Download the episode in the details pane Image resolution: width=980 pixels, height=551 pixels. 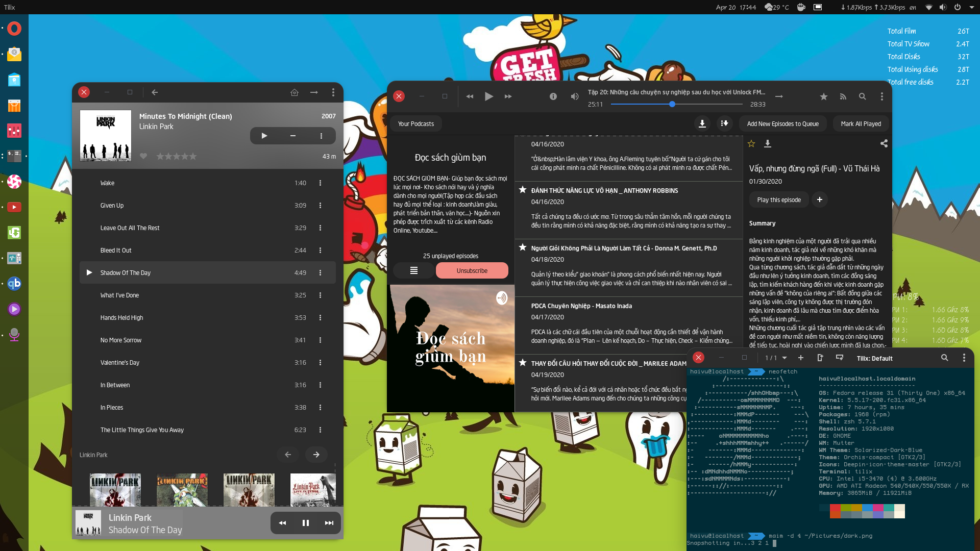(x=767, y=144)
